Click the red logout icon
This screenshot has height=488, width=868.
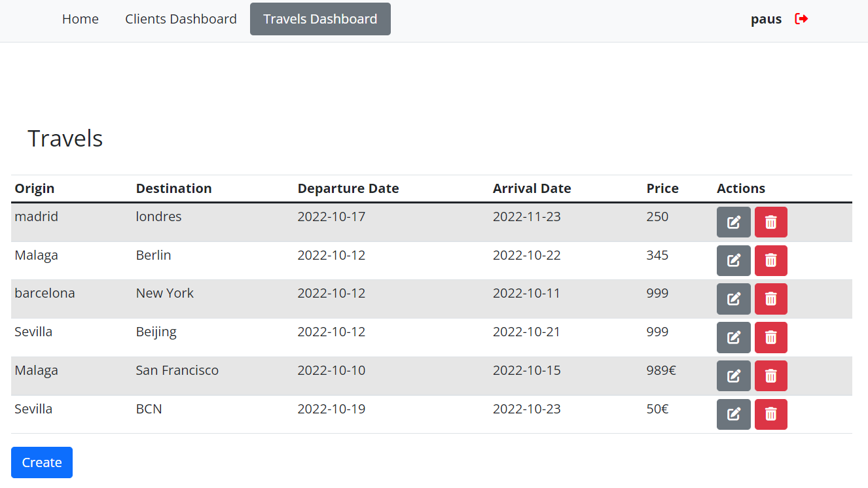801,19
